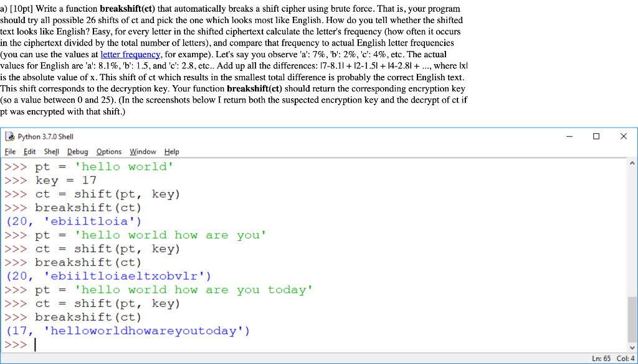Screen dimensions: 638x364
Task: Open the Shell menu
Action: pos(51,151)
